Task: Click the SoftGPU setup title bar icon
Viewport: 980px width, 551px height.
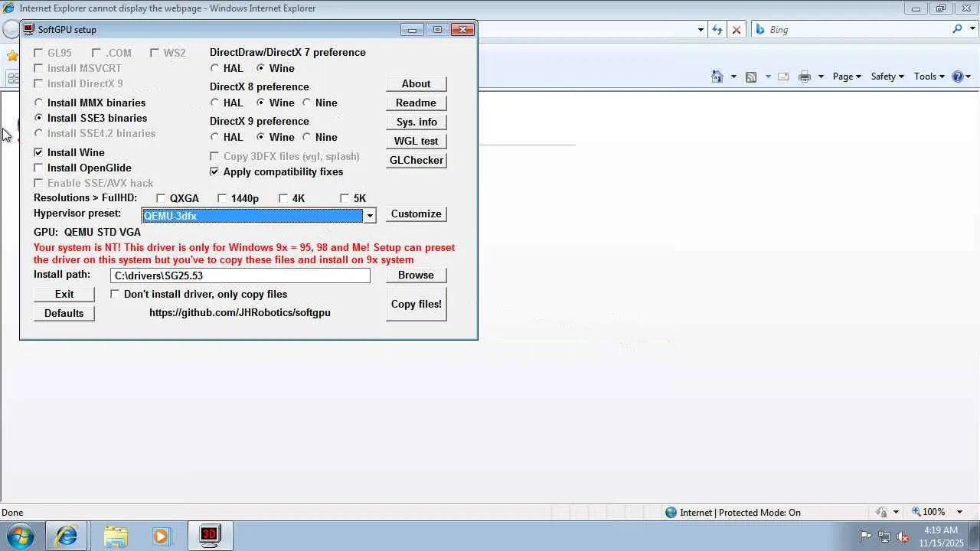Action: pyautogui.click(x=29, y=29)
